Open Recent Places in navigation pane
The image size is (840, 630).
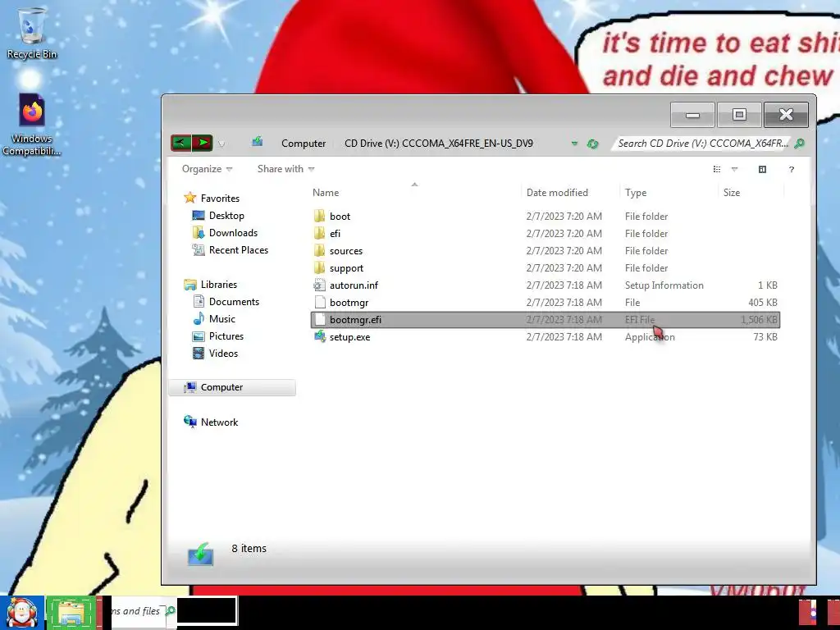click(239, 249)
